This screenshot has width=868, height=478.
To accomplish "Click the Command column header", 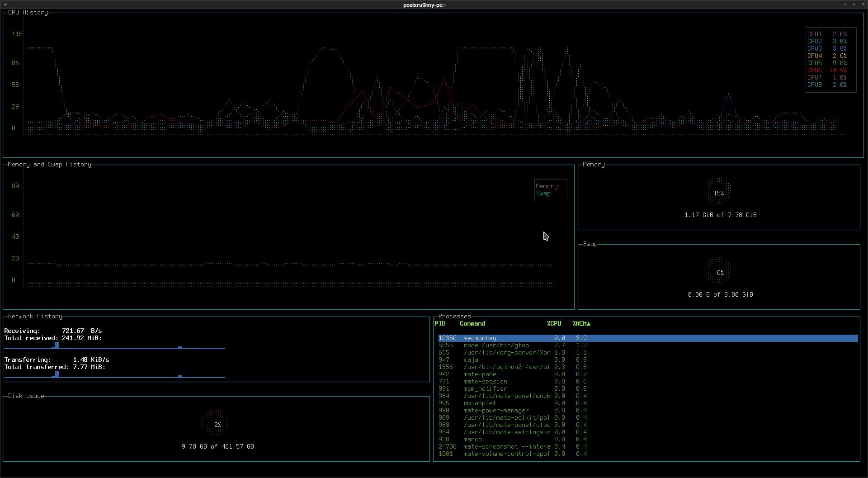I will [x=472, y=324].
